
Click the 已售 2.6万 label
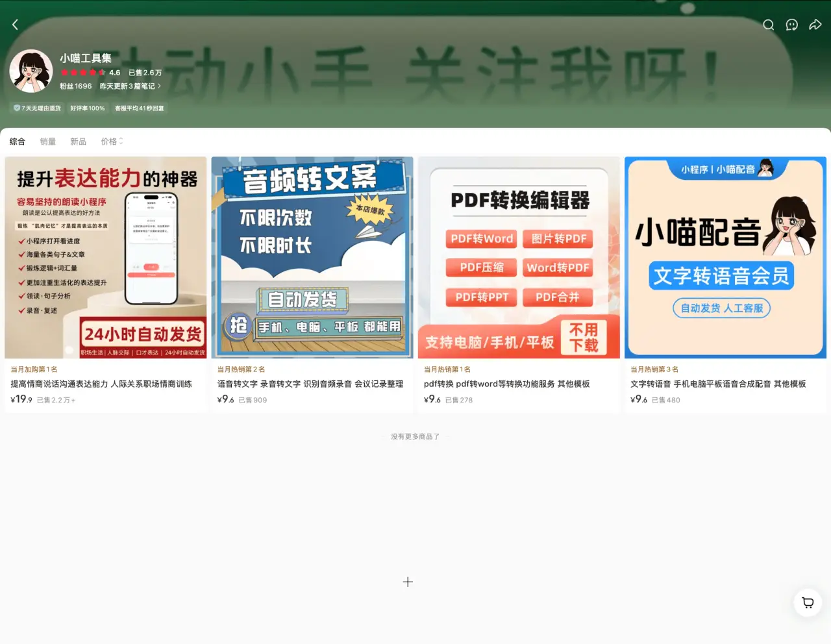point(145,73)
